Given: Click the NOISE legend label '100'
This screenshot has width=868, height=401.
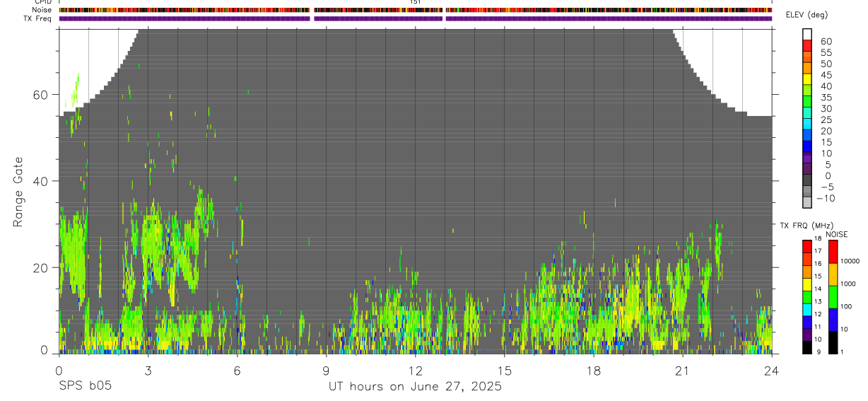Looking at the screenshot, I should coord(846,306).
